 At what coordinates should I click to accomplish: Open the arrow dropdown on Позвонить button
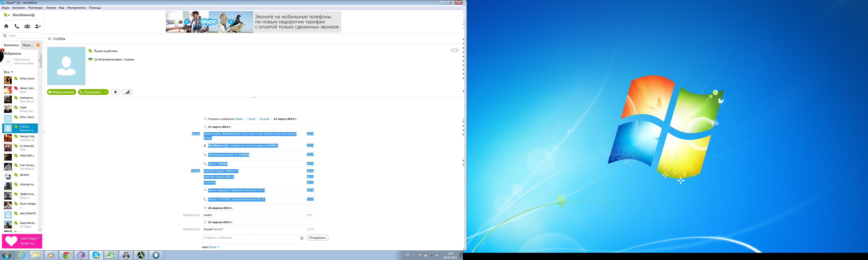(105, 92)
